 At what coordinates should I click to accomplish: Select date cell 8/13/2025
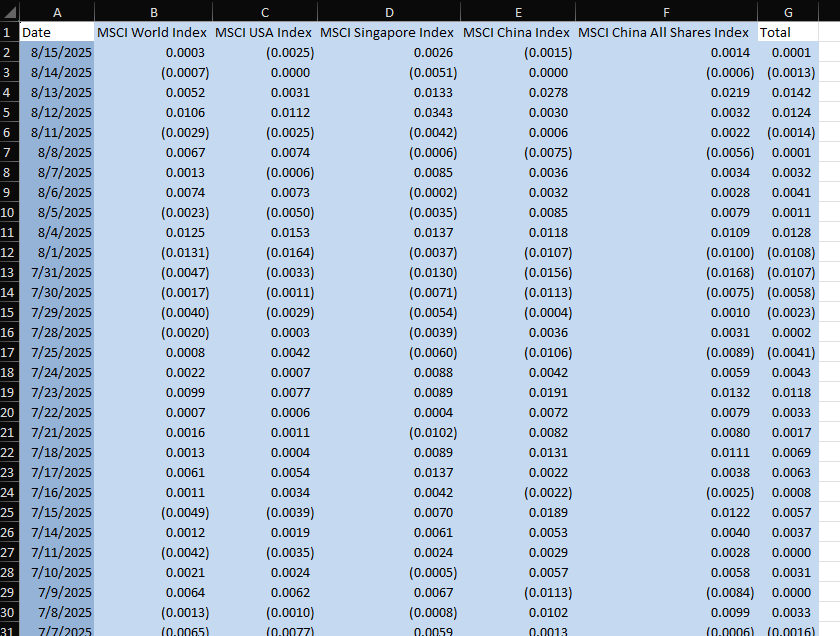point(57,92)
